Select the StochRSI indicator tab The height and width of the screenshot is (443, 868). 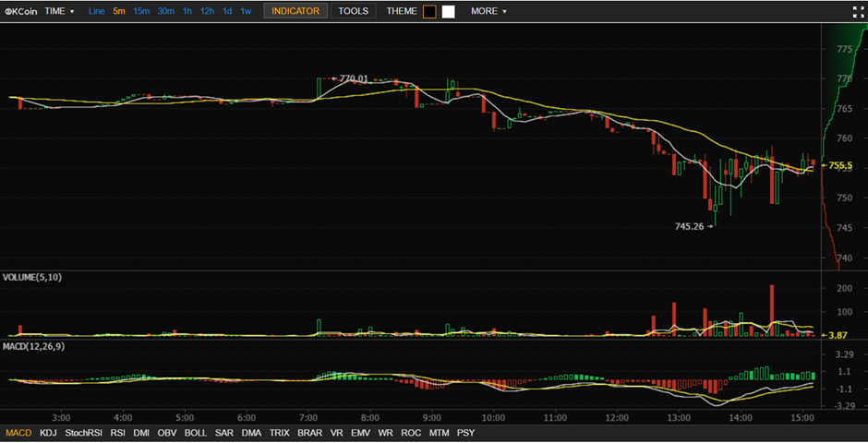(84, 432)
